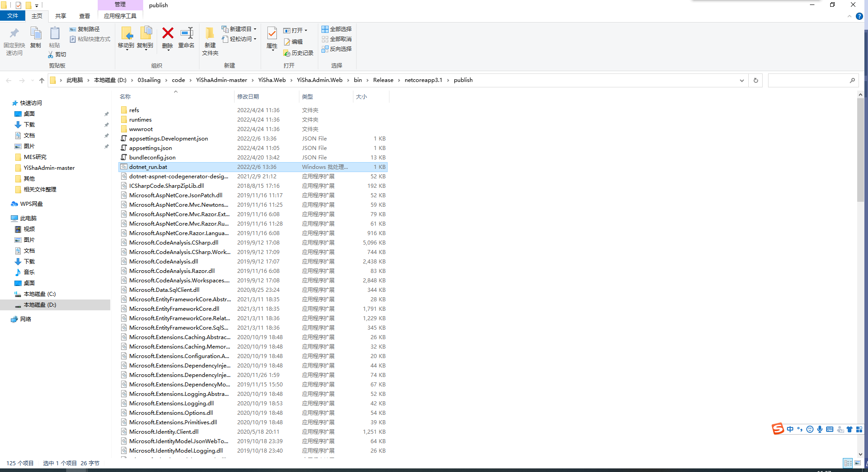The width and height of the screenshot is (868, 472).
Task: Click the Rename icon
Action: pos(186,33)
